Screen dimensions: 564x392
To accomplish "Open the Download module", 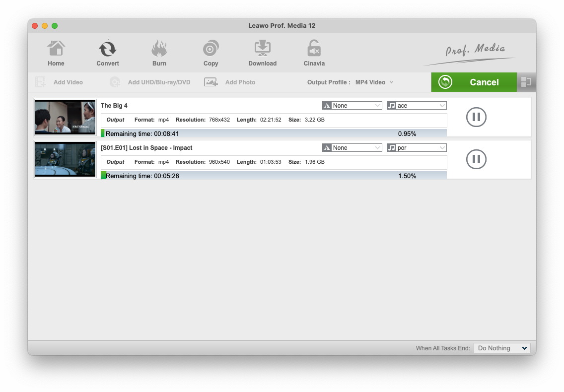I will (x=263, y=48).
